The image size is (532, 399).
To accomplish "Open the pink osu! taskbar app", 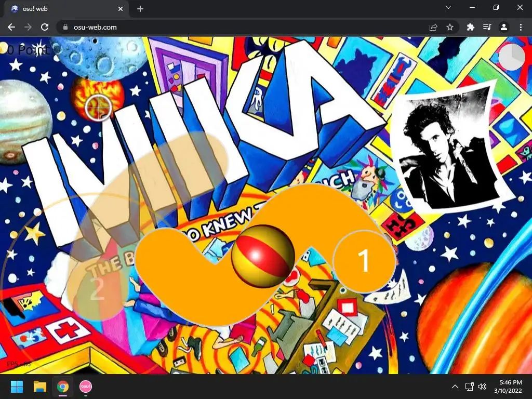I will [86, 387].
